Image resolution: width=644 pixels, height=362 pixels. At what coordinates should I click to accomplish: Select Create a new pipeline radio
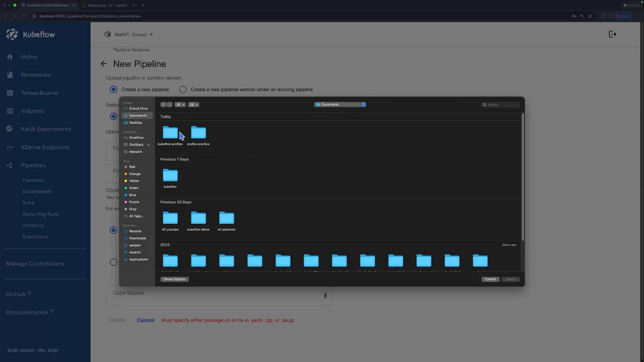[x=114, y=89]
